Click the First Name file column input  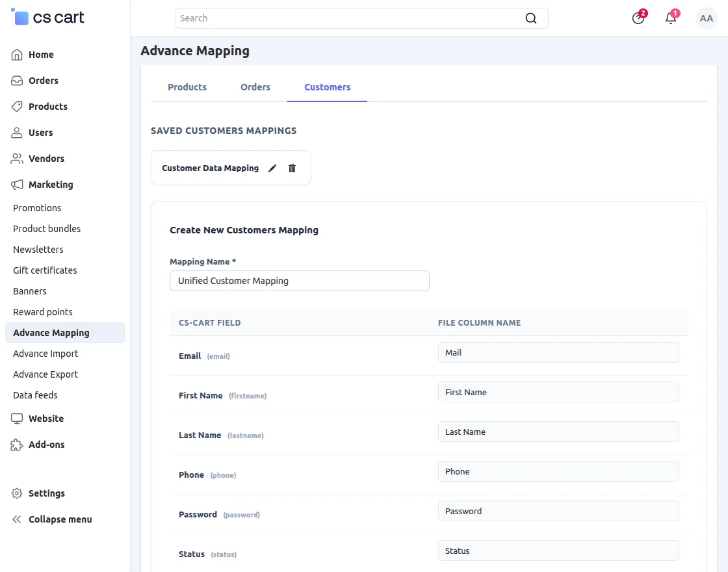pyautogui.click(x=558, y=393)
